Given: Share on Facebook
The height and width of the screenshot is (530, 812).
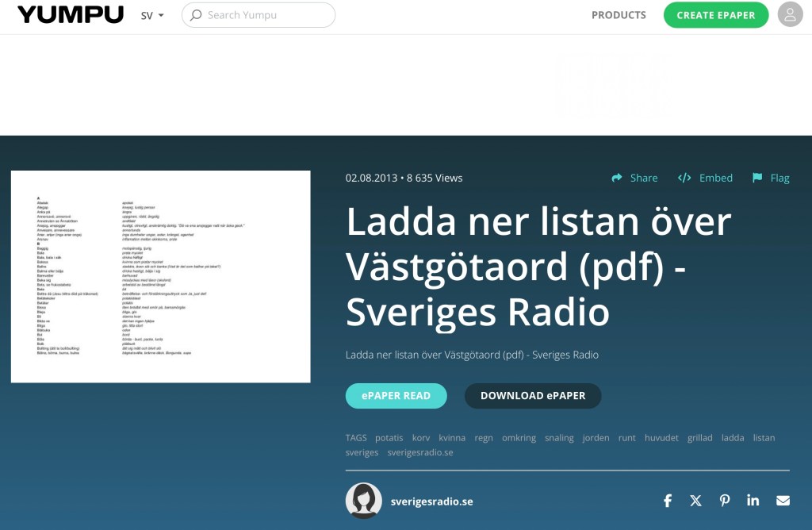Looking at the screenshot, I should 668,501.
